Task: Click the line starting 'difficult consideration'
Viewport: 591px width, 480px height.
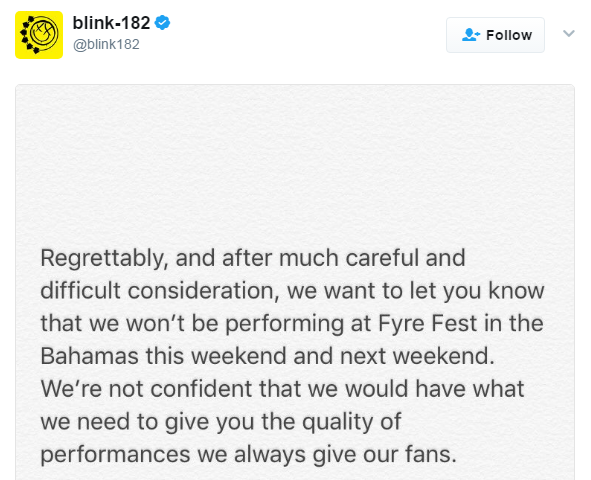Action: coord(292,292)
